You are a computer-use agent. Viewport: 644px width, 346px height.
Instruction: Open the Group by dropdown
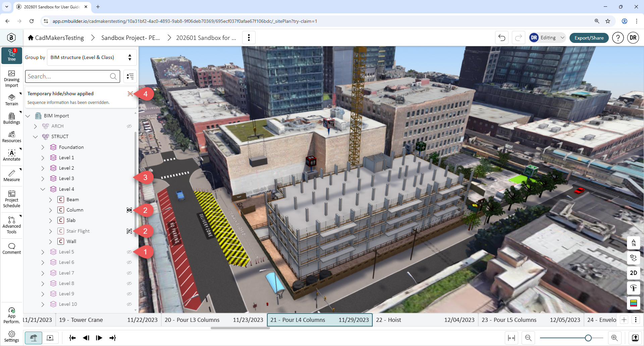pos(92,57)
